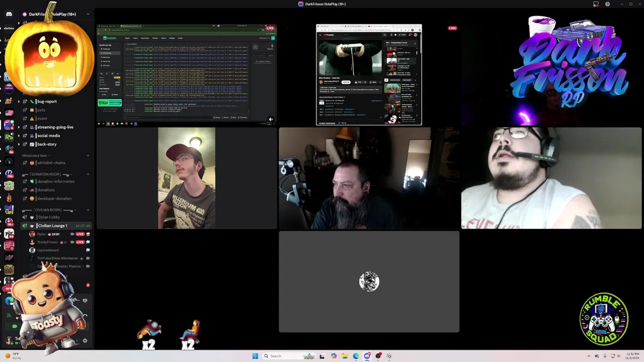Open the event channel
Image resolution: width=644 pixels, height=362 pixels.
(55, 119)
